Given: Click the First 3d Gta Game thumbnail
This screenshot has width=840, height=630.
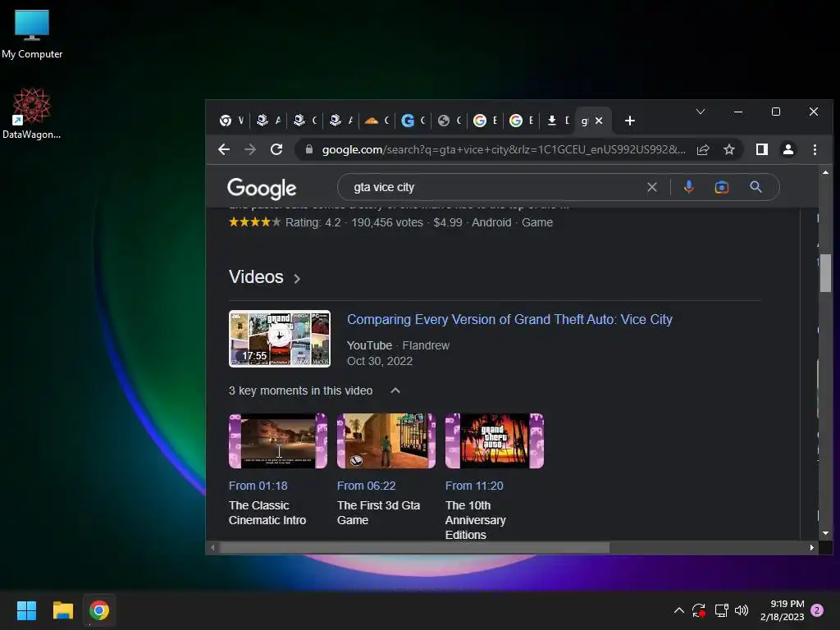Looking at the screenshot, I should (x=386, y=441).
